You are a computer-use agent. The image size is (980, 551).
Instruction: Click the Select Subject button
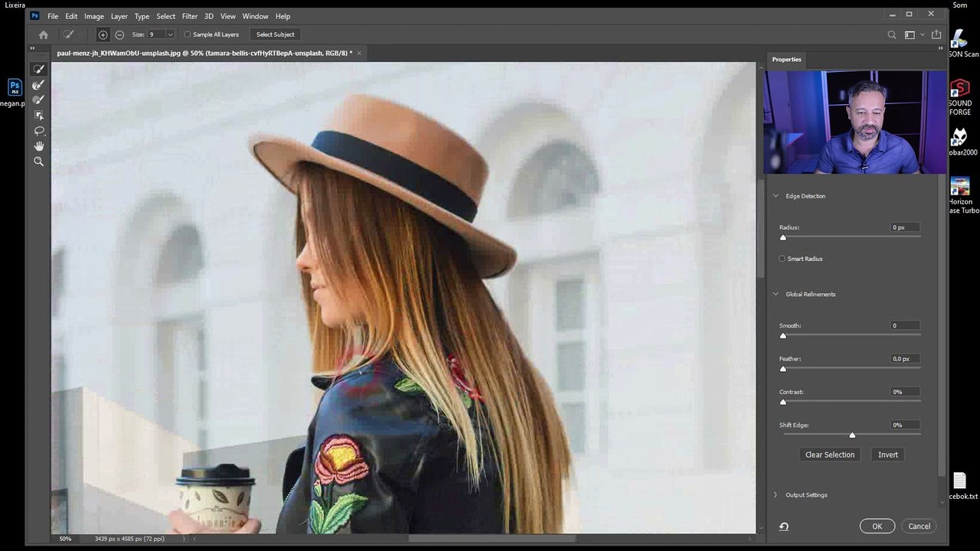point(276,34)
